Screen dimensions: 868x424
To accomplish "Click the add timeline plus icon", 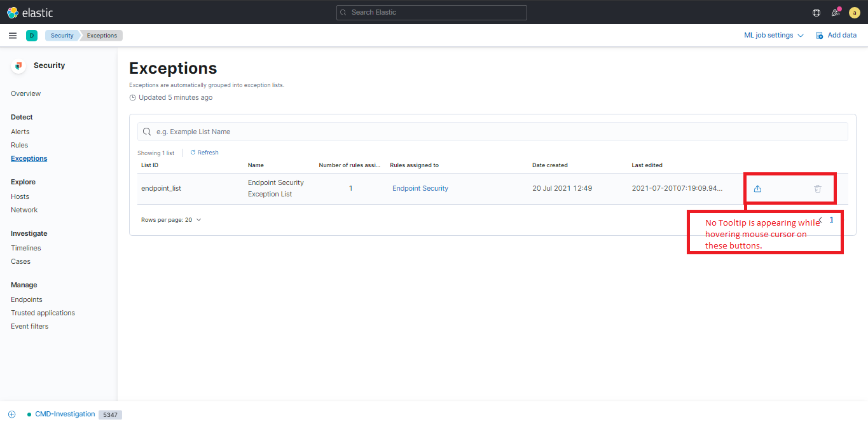I will pos(11,414).
